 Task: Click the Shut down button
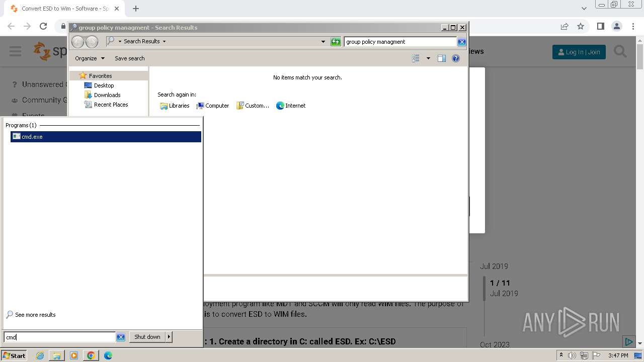pos(147,337)
